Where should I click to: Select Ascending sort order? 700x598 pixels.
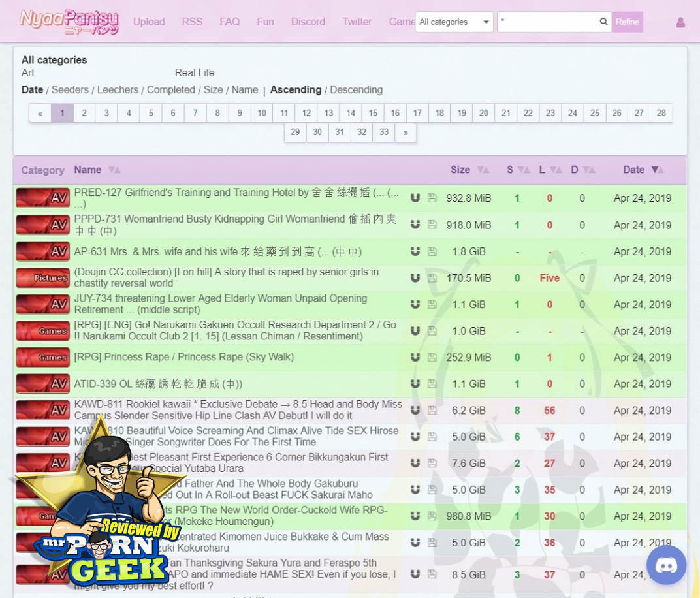[296, 90]
